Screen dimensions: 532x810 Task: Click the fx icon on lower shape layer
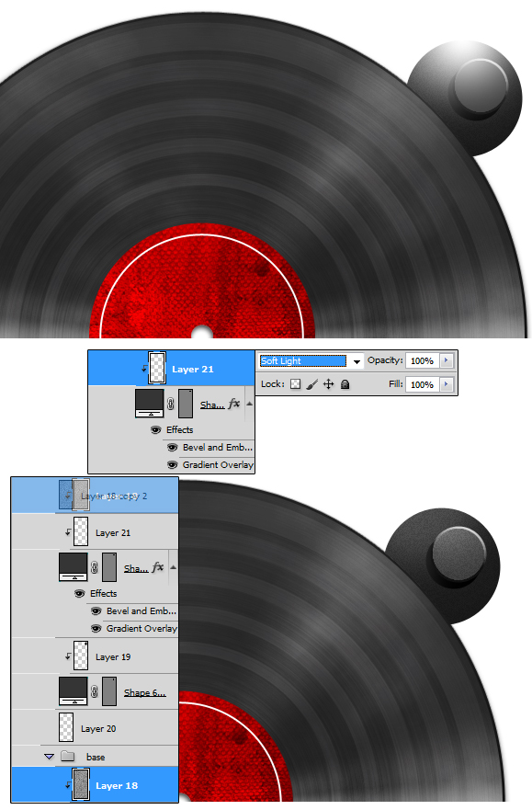pyautogui.click(x=158, y=567)
